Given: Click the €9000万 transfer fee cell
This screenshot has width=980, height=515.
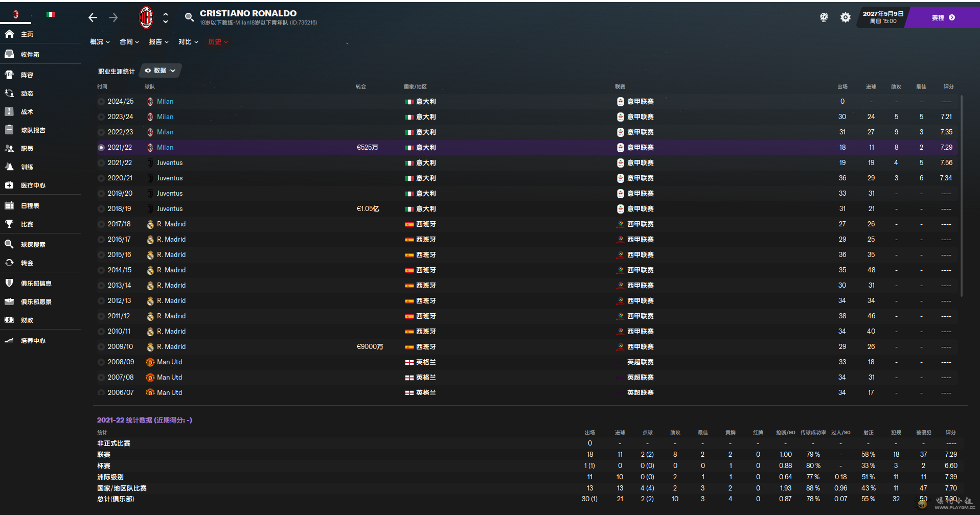Looking at the screenshot, I should 370,347.
